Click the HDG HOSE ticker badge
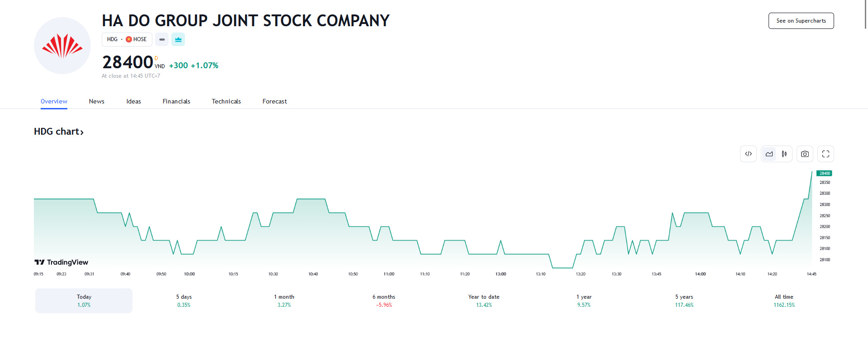This screenshot has height=338, width=868. click(x=127, y=40)
